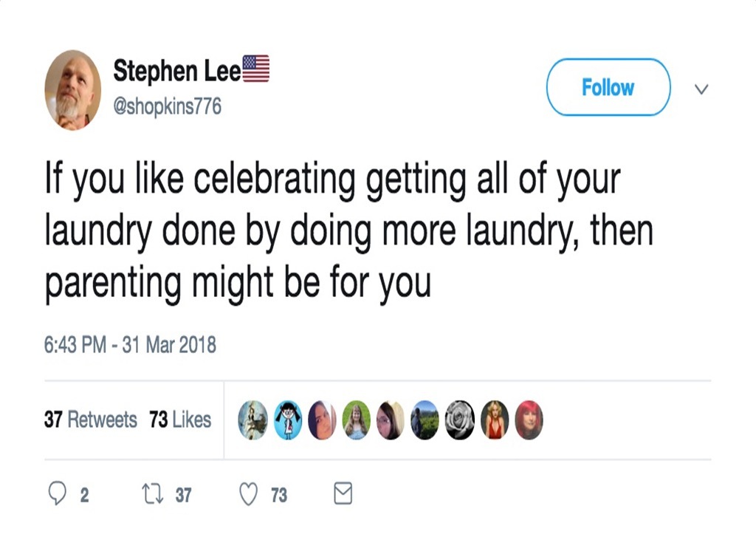This screenshot has width=756, height=554.
Task: Click the first liker's avatar
Action: pos(252,419)
